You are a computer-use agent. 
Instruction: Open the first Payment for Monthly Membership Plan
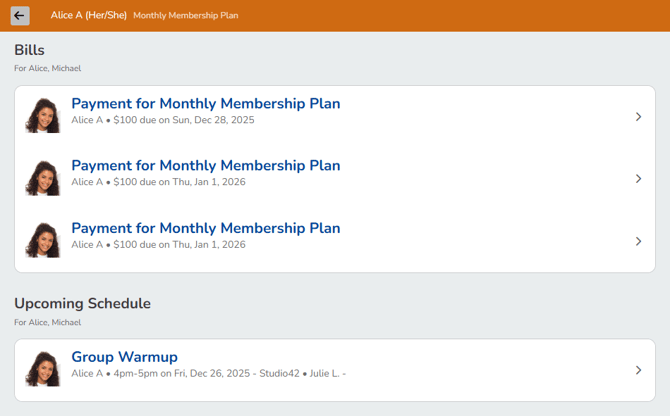point(205,104)
